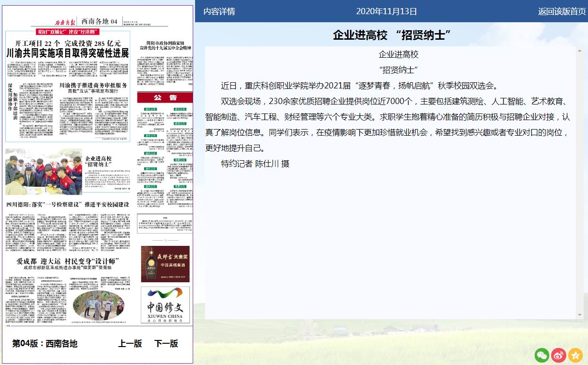Open the 公告 notice section
Image resolution: width=588 pixels, height=365 pixels.
[165, 97]
